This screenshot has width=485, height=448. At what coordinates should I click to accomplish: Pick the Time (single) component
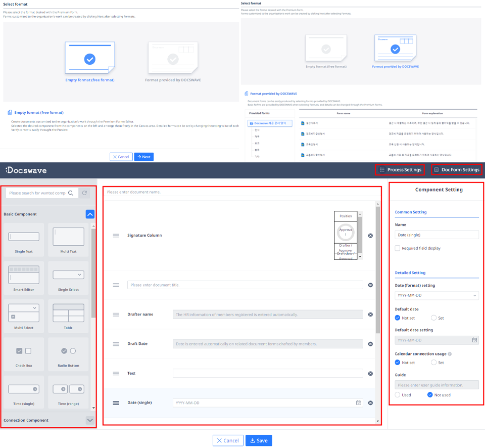(x=24, y=392)
